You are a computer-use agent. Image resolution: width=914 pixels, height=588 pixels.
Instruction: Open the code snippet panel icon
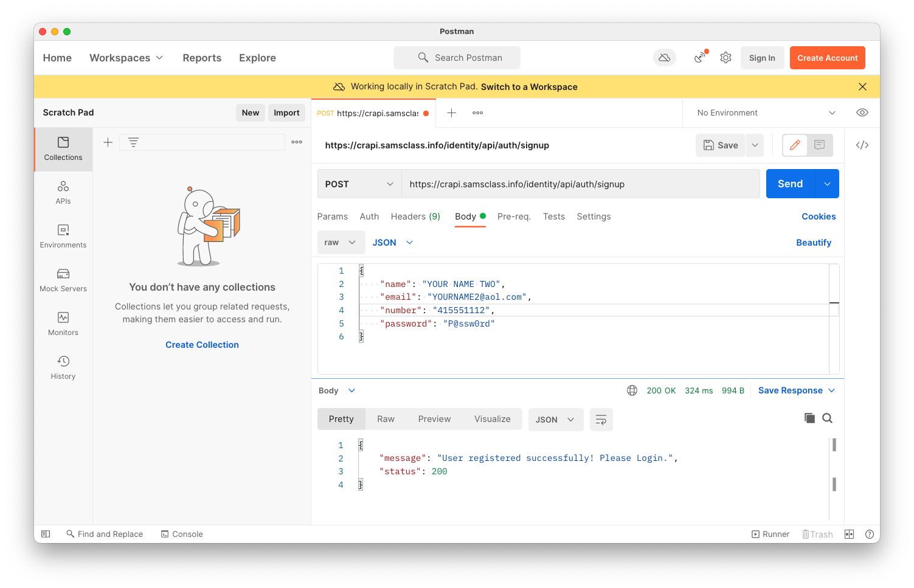coord(862,145)
